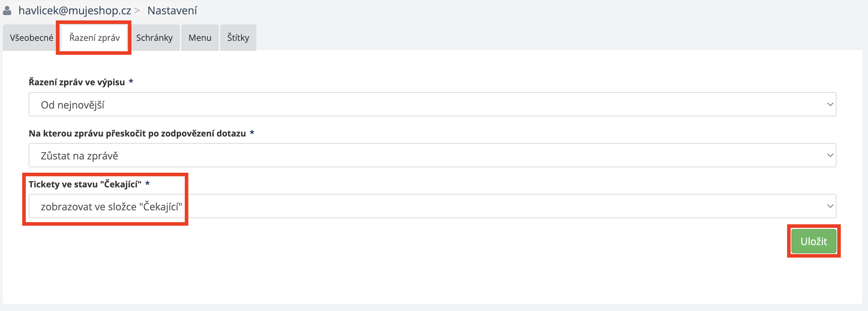Click the chevron arrow of 'Zůstat na zprávě' select

[x=830, y=155]
